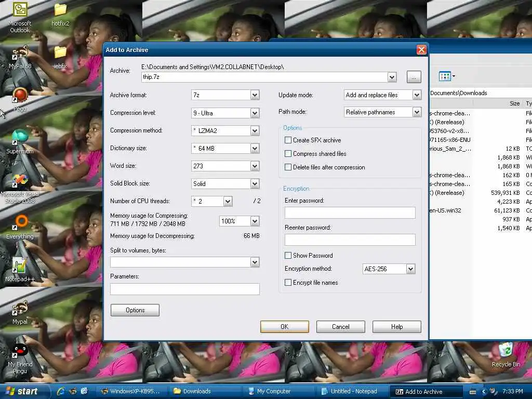Expand hidden system tray icons arrow
This screenshot has height=399, width=532.
click(x=484, y=392)
